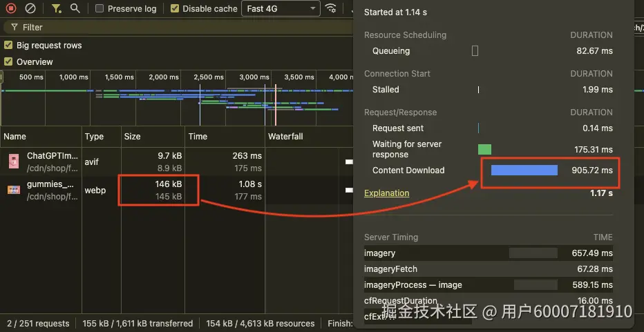Click the green Waiting for server response bar
The width and height of the screenshot is (644, 332).
click(x=484, y=149)
